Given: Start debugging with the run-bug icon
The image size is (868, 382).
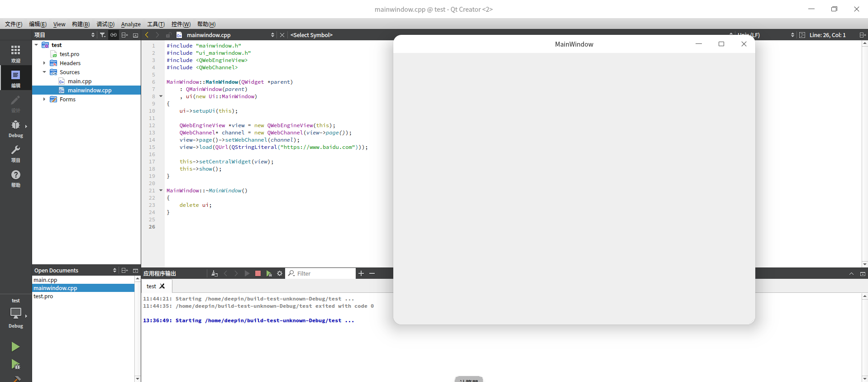Looking at the screenshot, I should point(15,364).
